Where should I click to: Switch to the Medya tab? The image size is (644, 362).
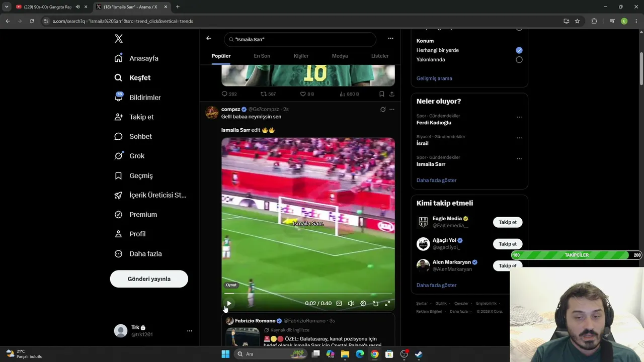point(340,56)
